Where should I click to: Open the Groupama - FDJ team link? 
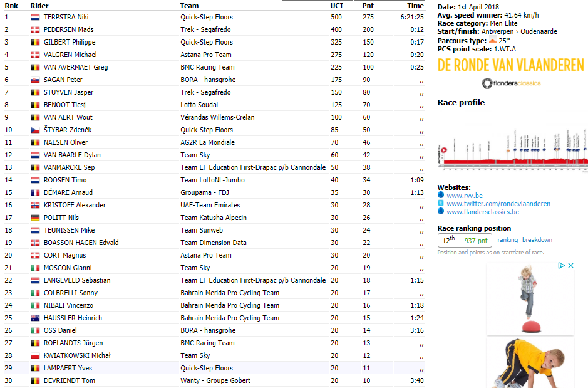205,193
